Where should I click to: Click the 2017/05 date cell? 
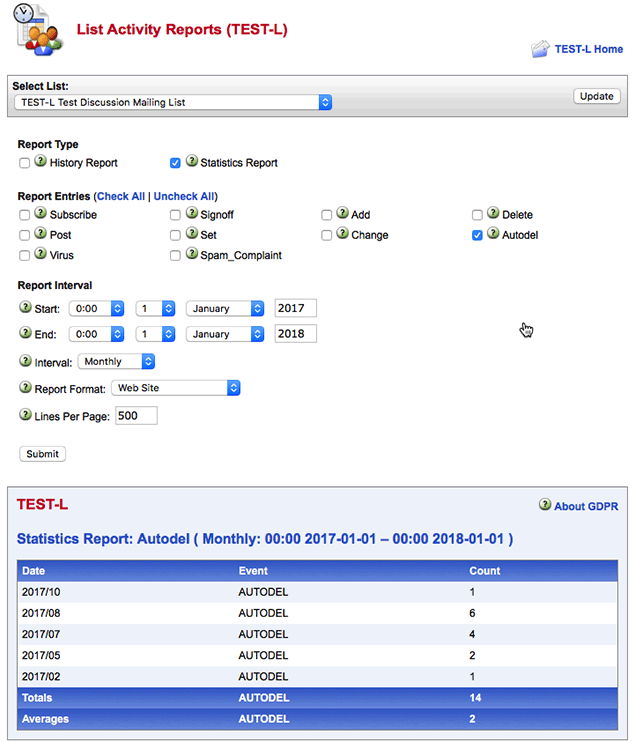(41, 655)
